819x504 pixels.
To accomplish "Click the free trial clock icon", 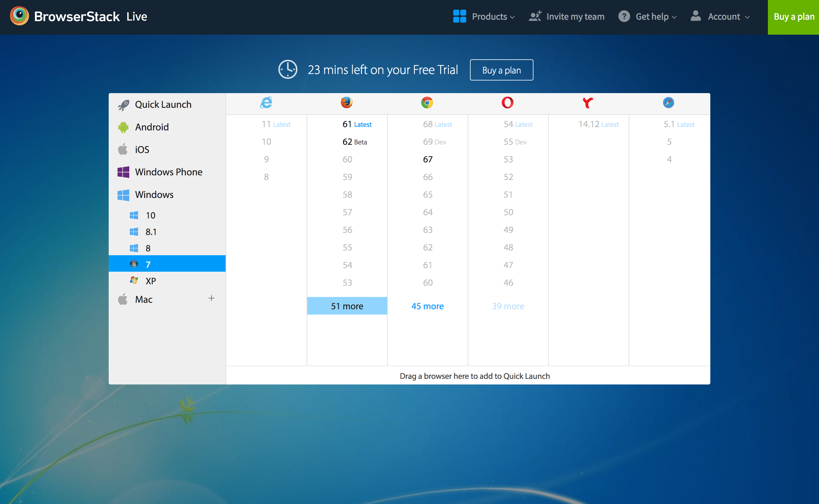I will click(288, 70).
